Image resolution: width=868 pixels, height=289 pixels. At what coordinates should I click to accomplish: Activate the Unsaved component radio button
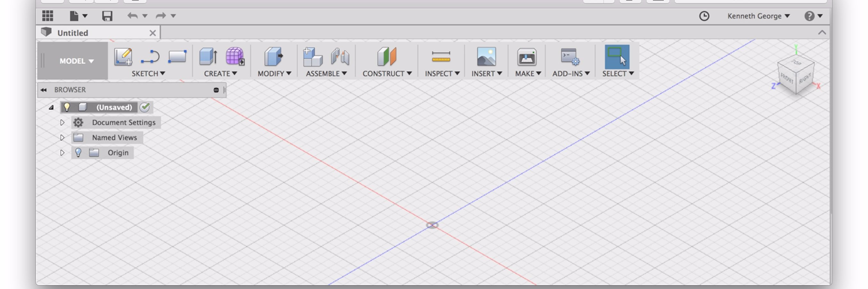[145, 107]
